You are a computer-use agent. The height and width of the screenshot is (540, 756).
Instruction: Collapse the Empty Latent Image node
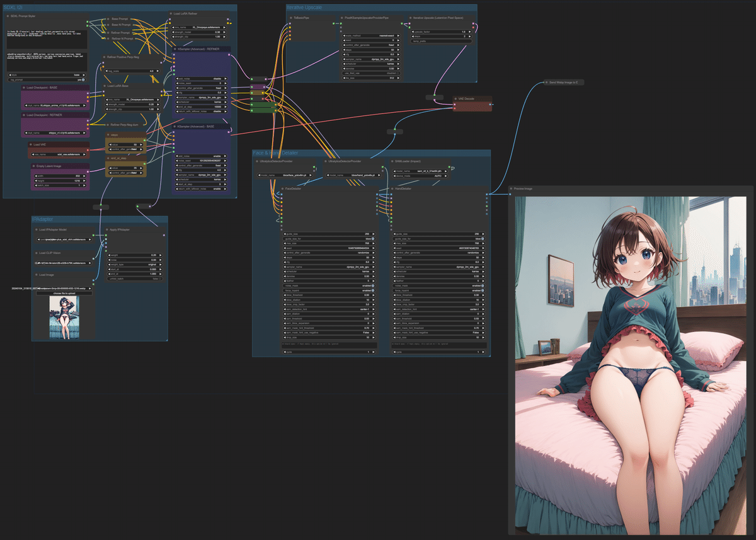(33, 166)
